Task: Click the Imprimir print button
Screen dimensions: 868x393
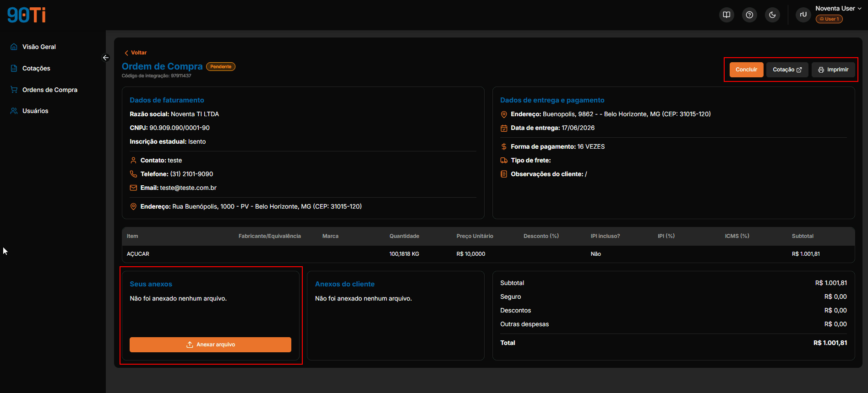Action: [x=834, y=70]
